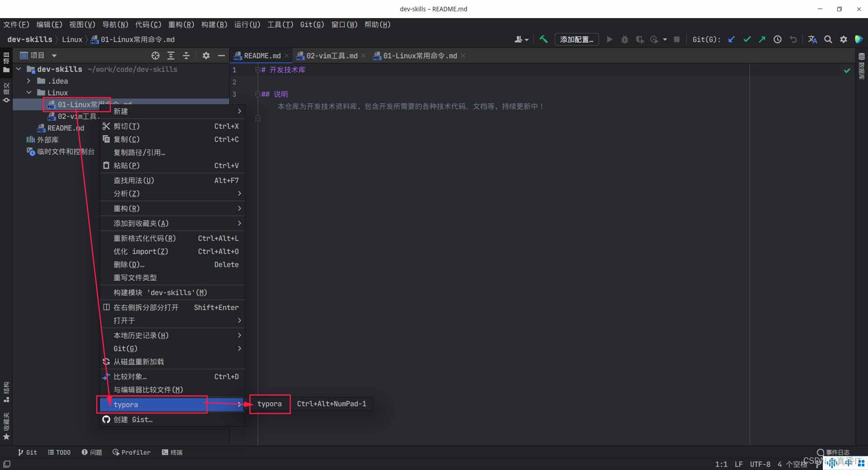Click the Collapse All icon in project panel

[186, 56]
